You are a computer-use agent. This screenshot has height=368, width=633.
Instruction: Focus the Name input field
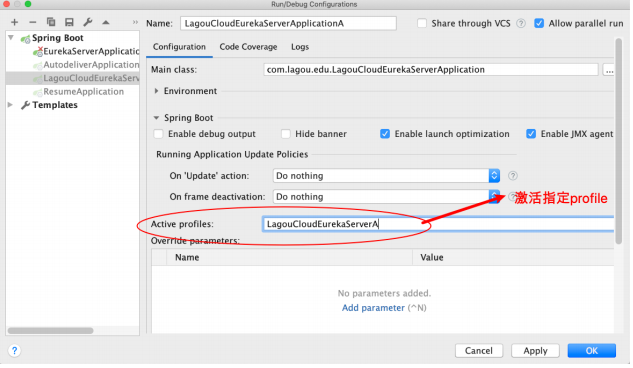point(288,23)
